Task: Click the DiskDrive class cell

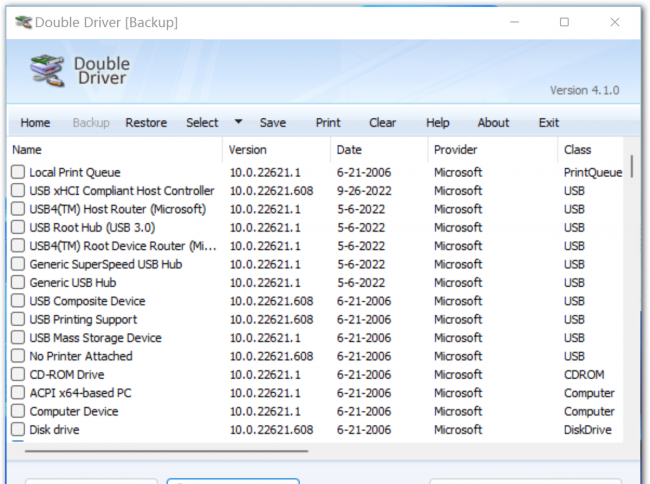Action: [588, 430]
